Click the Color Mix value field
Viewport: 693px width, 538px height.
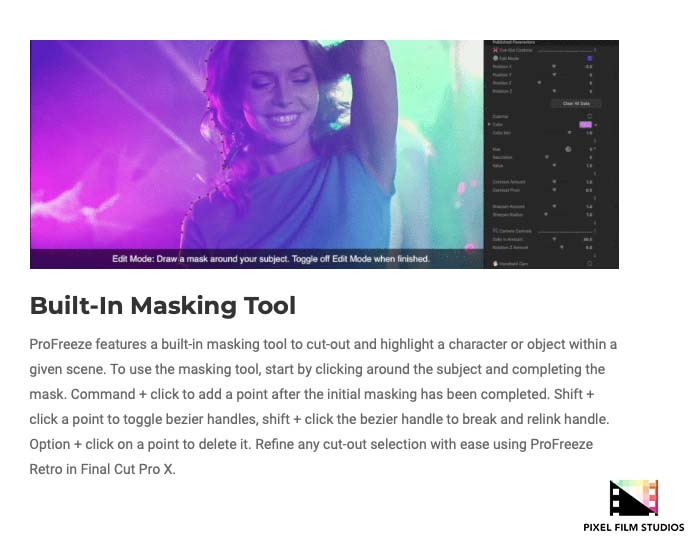click(x=589, y=133)
